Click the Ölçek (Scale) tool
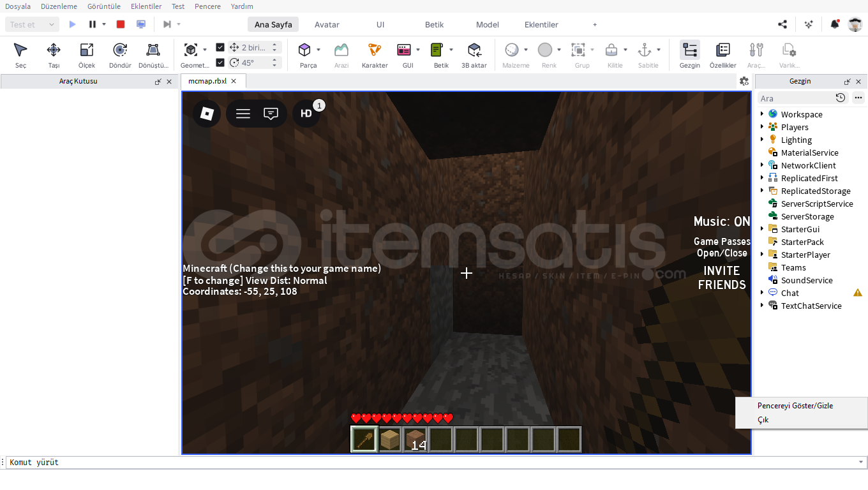This screenshot has height=490, width=868. tap(87, 55)
